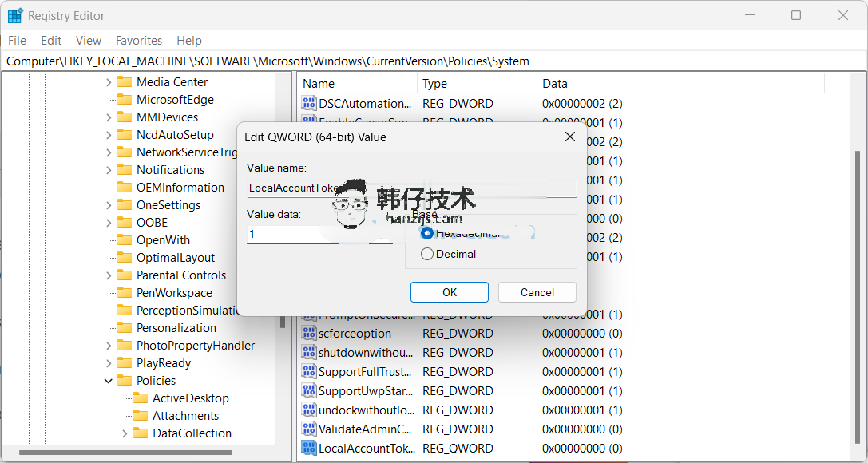The image size is (868, 463).
Task: Select the SupportUwpStar... value icon
Action: [308, 391]
